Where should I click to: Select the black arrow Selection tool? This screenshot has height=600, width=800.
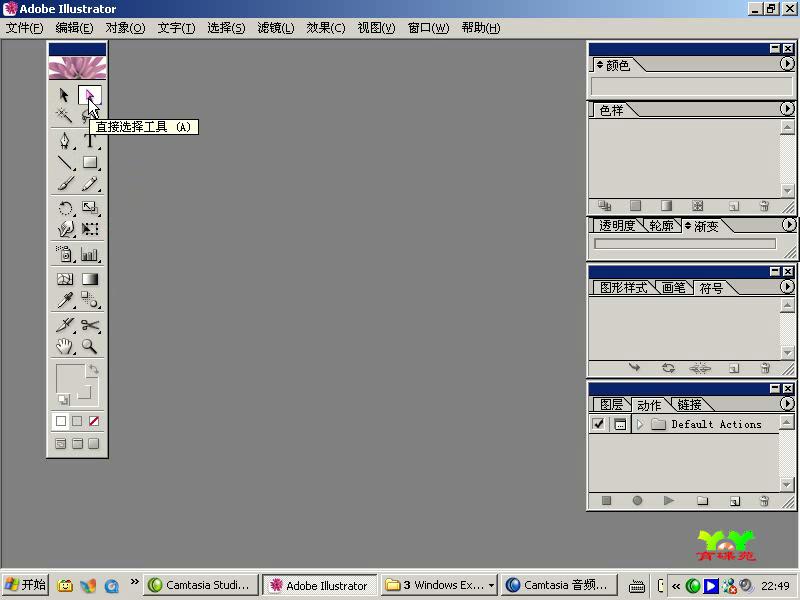coord(64,95)
